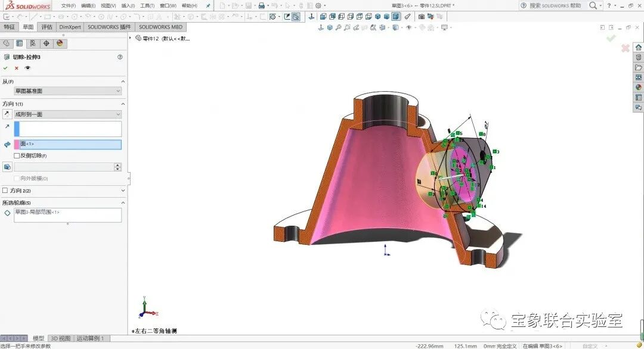Open the 草图基准面 start condition dropdown

(x=68, y=91)
